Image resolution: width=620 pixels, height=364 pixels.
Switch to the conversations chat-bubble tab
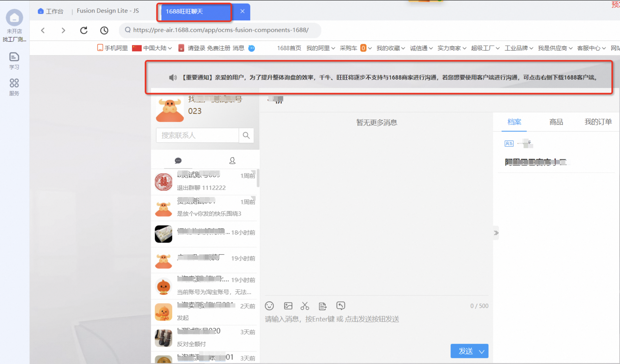coord(178,160)
